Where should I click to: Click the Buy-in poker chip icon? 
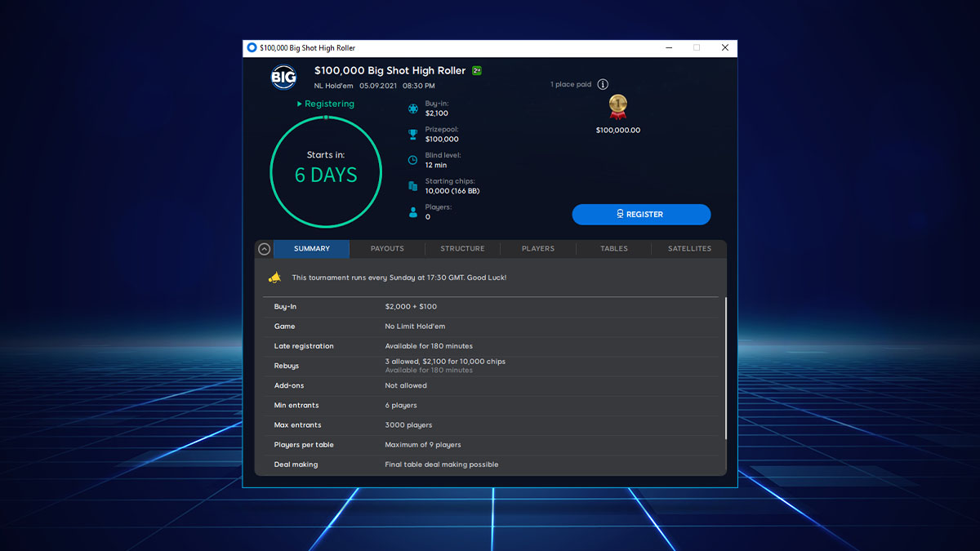pos(412,108)
